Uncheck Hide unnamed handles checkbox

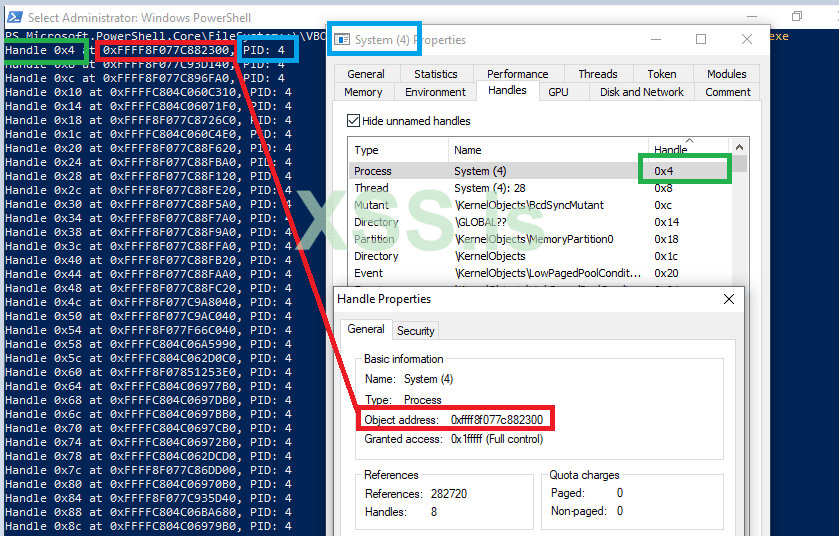click(x=353, y=121)
